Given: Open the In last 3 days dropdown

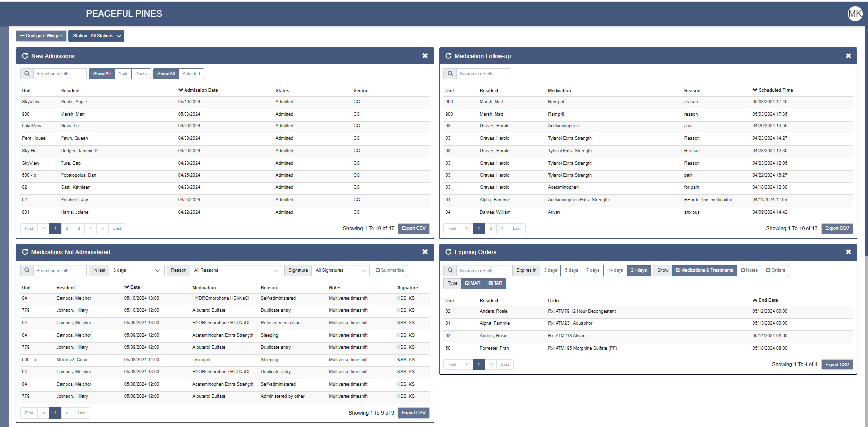Looking at the screenshot, I should pyautogui.click(x=136, y=270).
